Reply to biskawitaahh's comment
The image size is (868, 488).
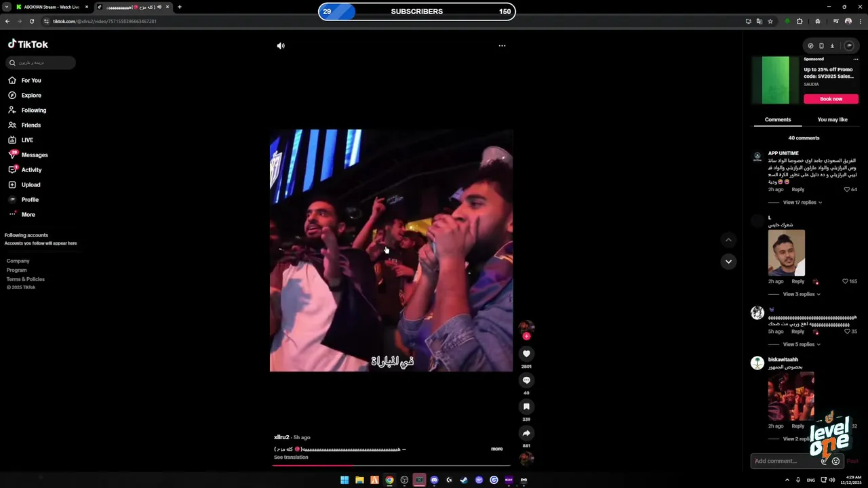click(x=798, y=426)
